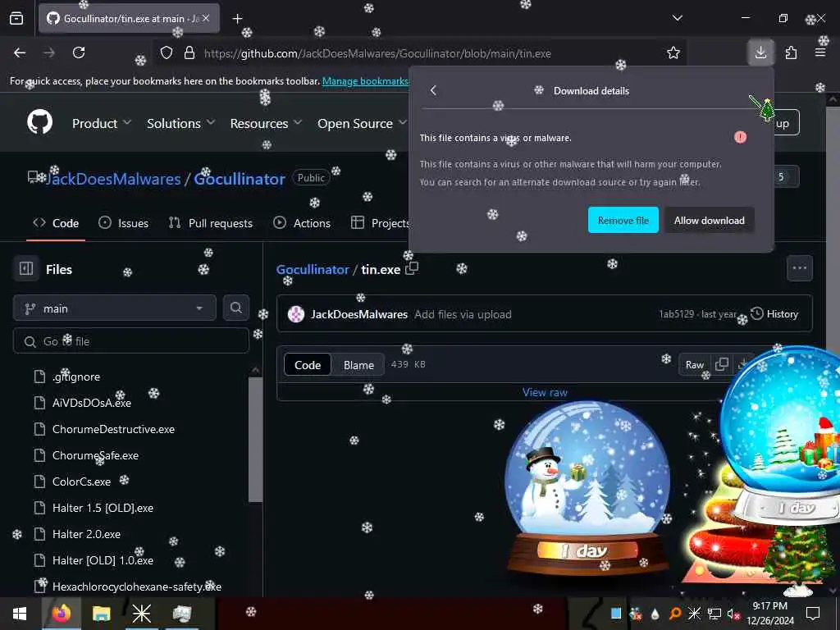This screenshot has height=630, width=840.
Task: Expand the Solutions menu
Action: click(x=181, y=123)
